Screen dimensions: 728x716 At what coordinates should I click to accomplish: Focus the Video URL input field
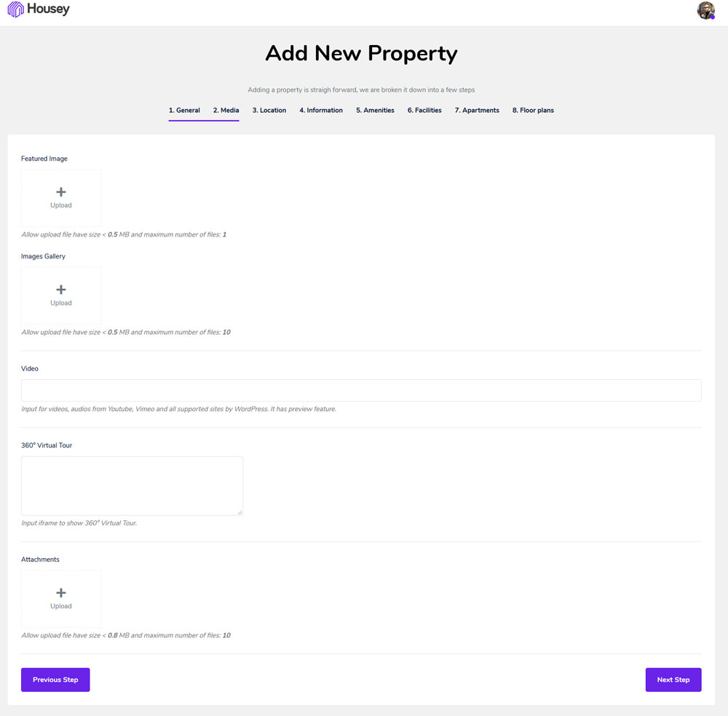361,390
